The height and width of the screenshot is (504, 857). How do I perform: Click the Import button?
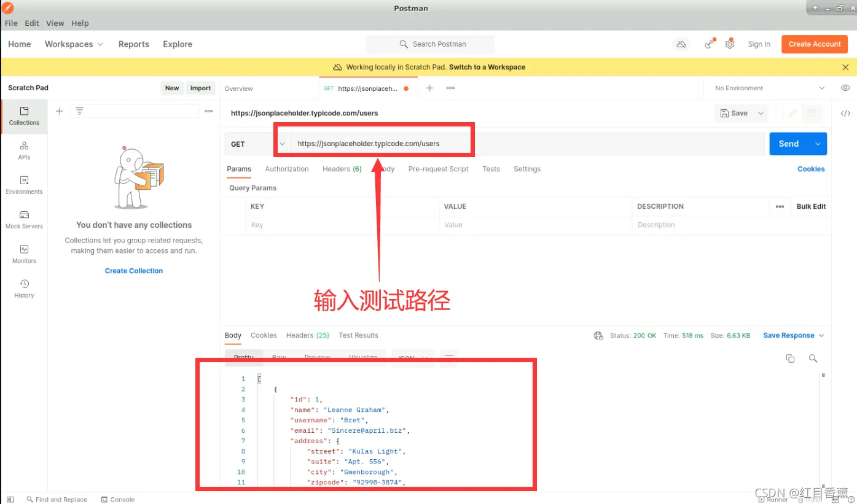click(200, 88)
